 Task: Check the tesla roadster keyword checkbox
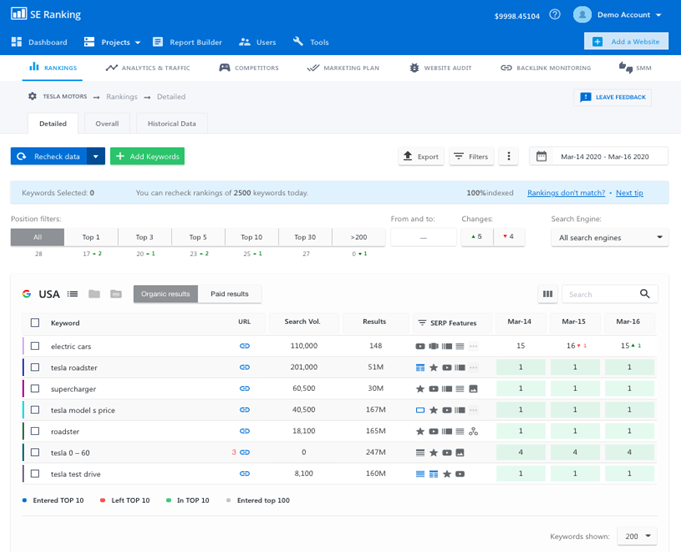click(x=35, y=367)
